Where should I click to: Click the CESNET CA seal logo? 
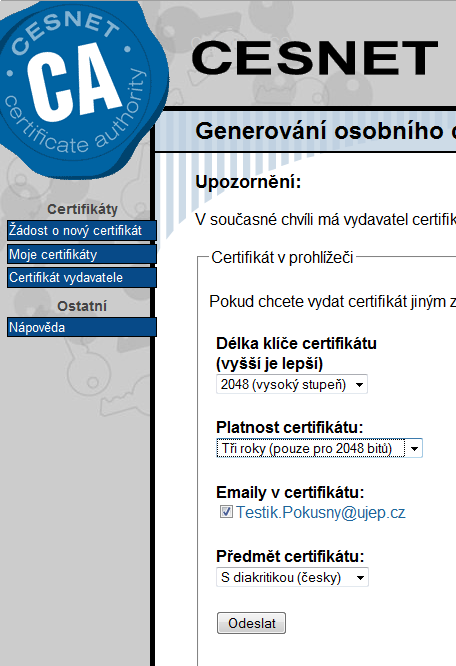click(x=81, y=87)
